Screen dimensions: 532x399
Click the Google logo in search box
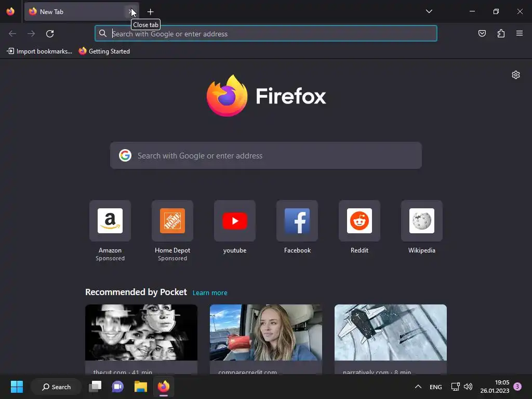click(x=125, y=156)
